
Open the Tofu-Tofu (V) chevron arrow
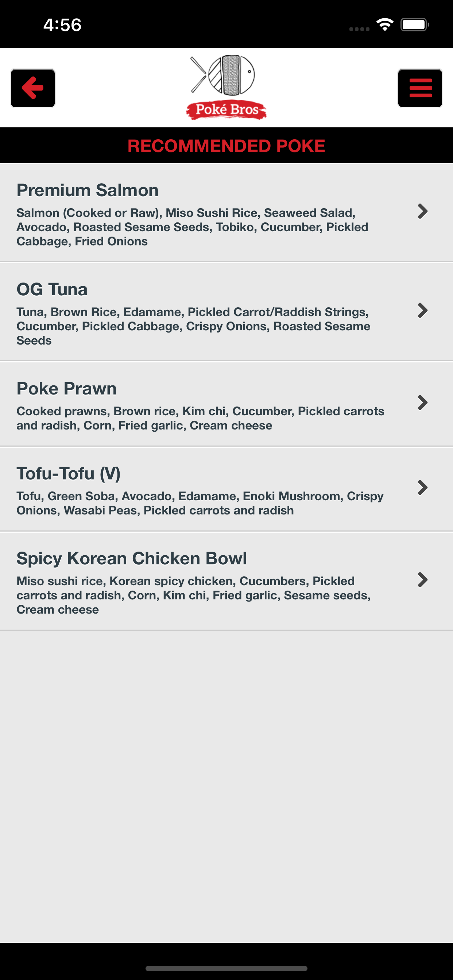point(423,487)
